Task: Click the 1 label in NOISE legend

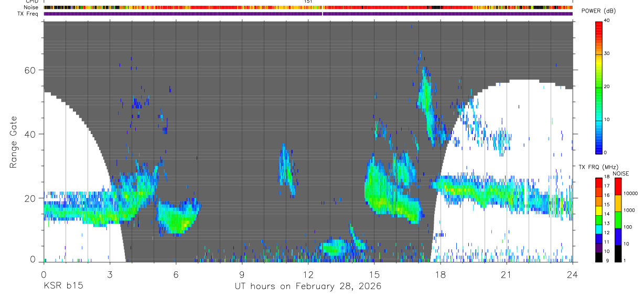Action: [x=625, y=260]
